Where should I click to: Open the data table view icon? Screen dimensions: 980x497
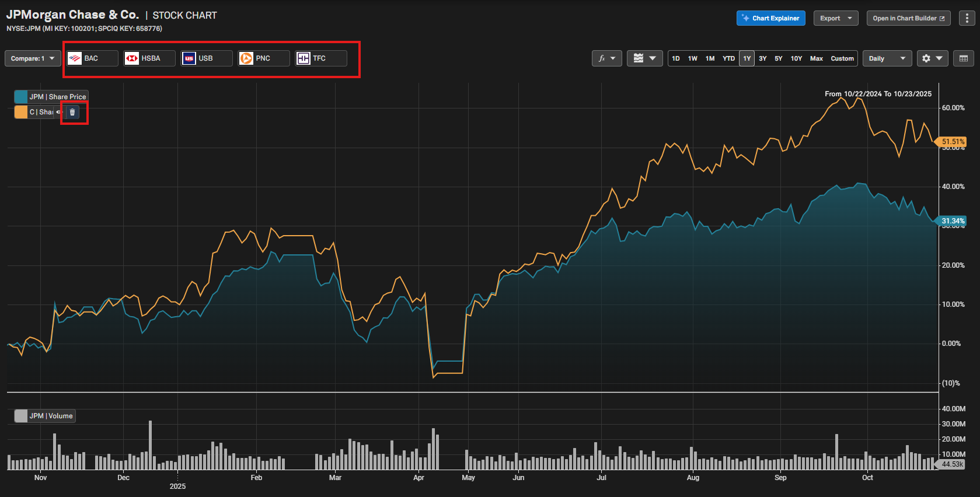pyautogui.click(x=964, y=58)
